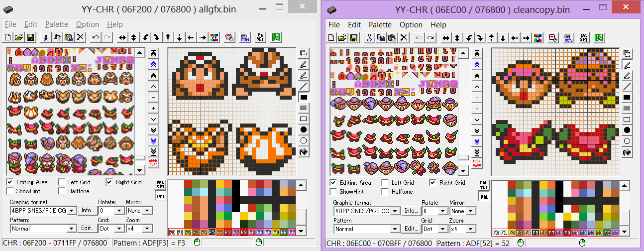The width and height of the screenshot is (644, 251).
Task: Open Help menu in cleancopy.bin window
Action: [x=438, y=24]
